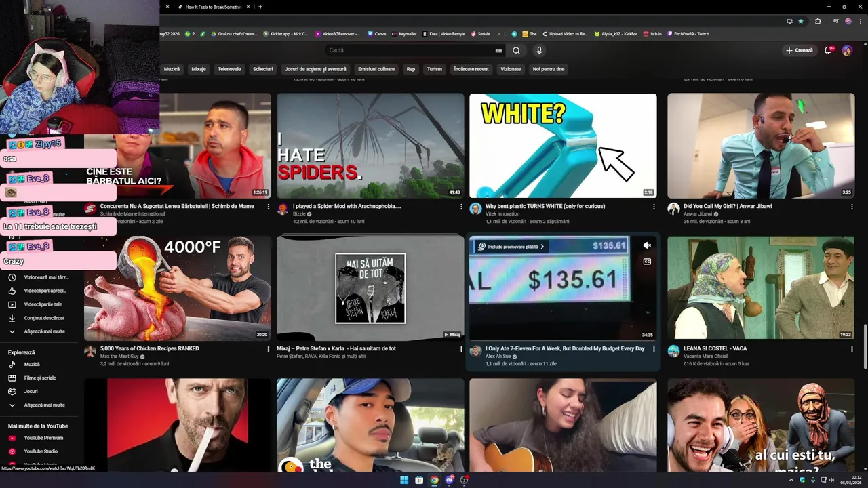Open Jocuri in sidebar

click(39, 392)
